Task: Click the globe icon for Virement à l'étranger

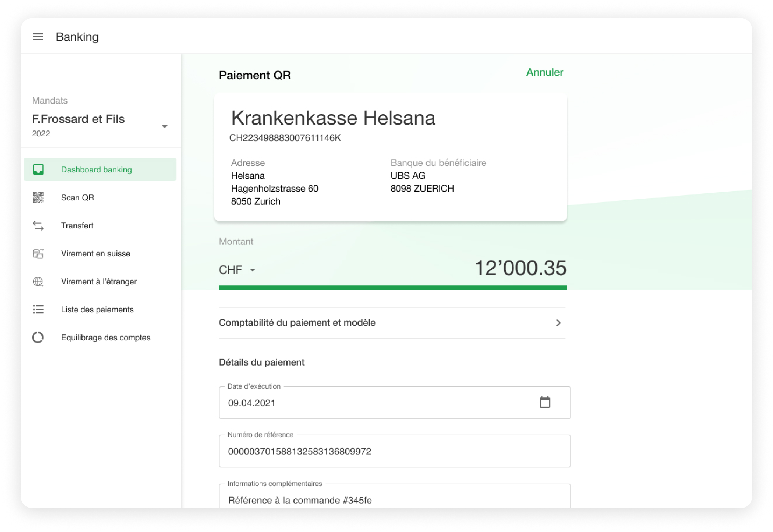Action: click(38, 282)
